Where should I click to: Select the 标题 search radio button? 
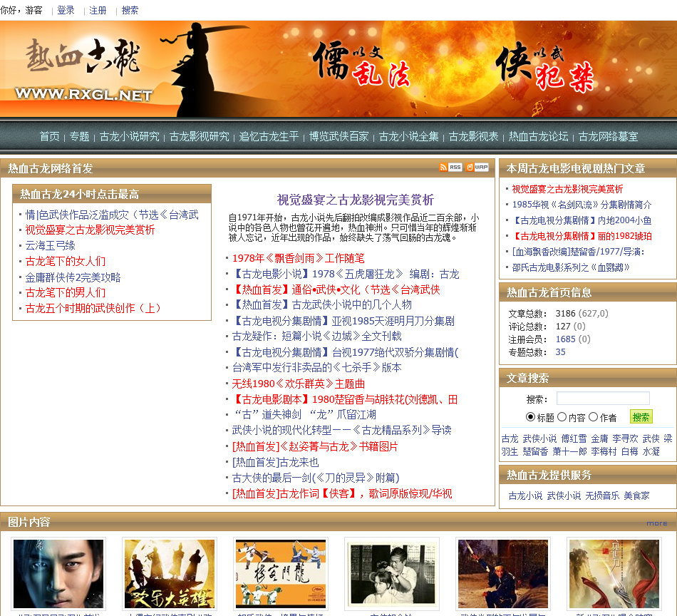(530, 417)
